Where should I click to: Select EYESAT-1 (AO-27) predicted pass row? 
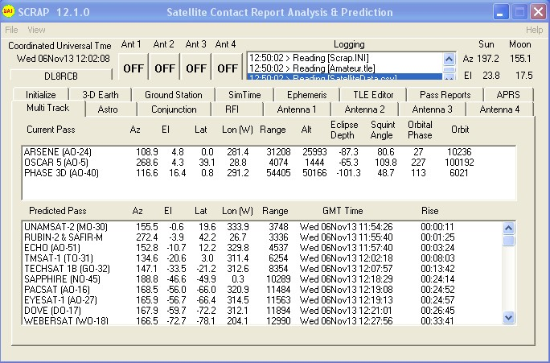tap(262, 300)
